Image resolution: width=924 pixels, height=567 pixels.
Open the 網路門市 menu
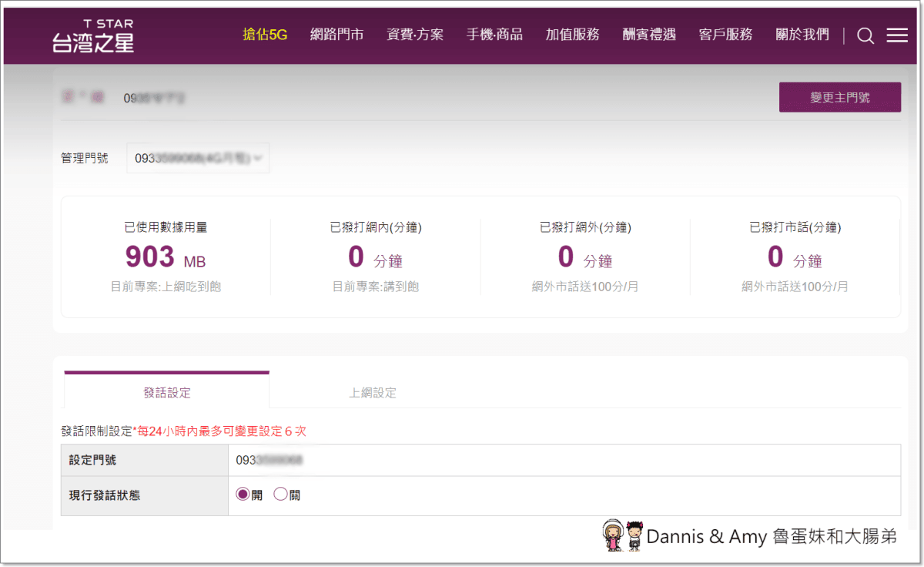(337, 35)
